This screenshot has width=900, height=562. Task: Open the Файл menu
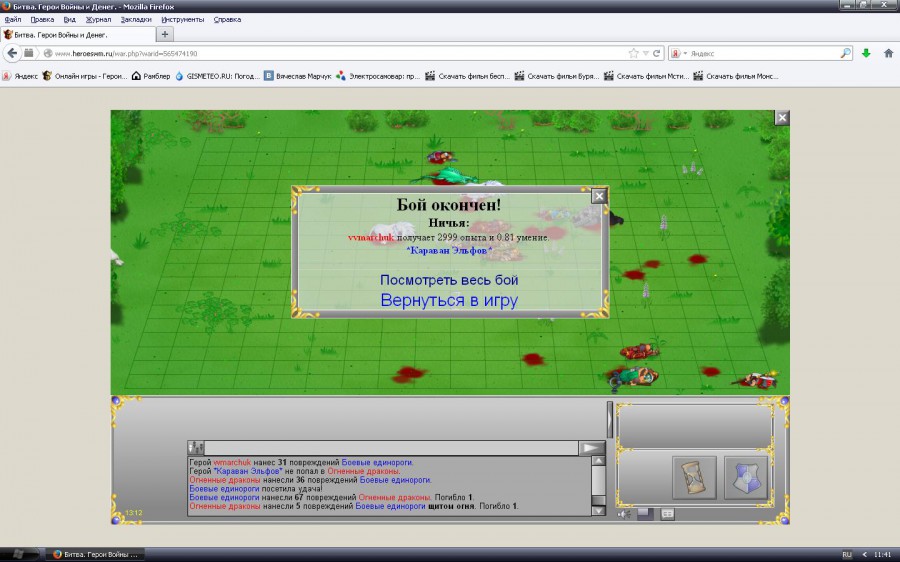pos(13,20)
